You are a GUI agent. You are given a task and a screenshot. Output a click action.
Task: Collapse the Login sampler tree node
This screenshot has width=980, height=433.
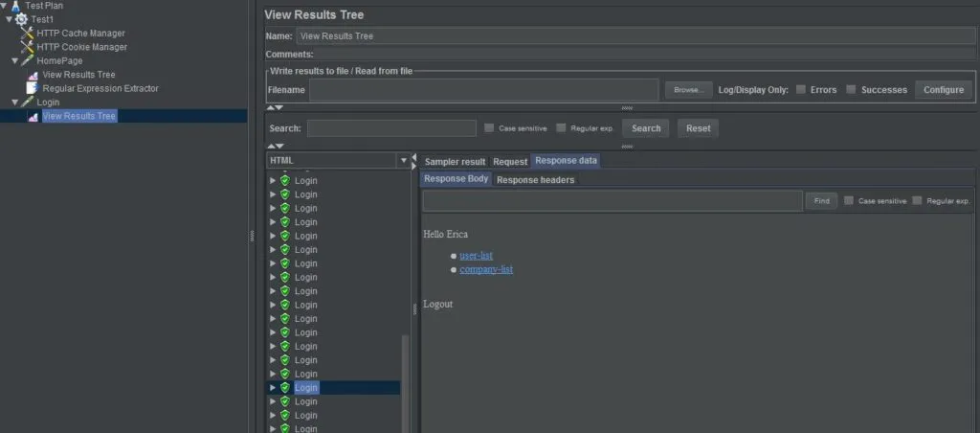tap(14, 102)
